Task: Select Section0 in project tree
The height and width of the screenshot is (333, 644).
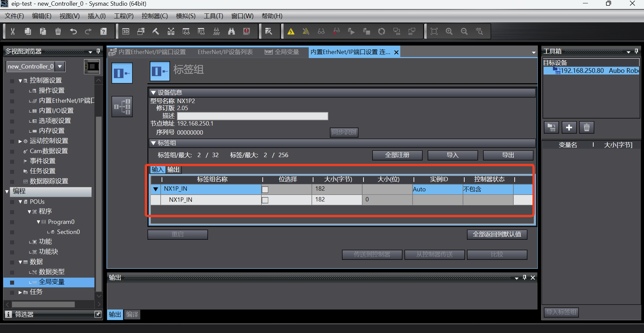Action: pyautogui.click(x=68, y=232)
